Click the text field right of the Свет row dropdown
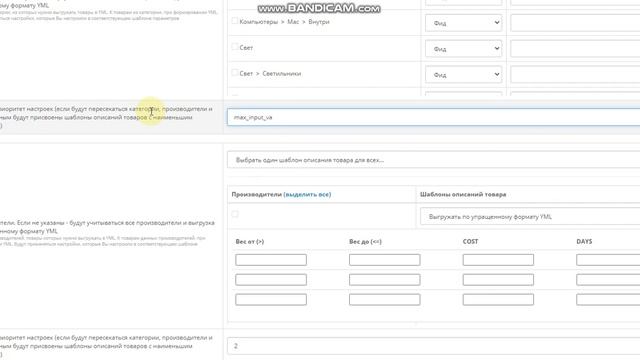The image size is (640, 360). click(x=575, y=49)
